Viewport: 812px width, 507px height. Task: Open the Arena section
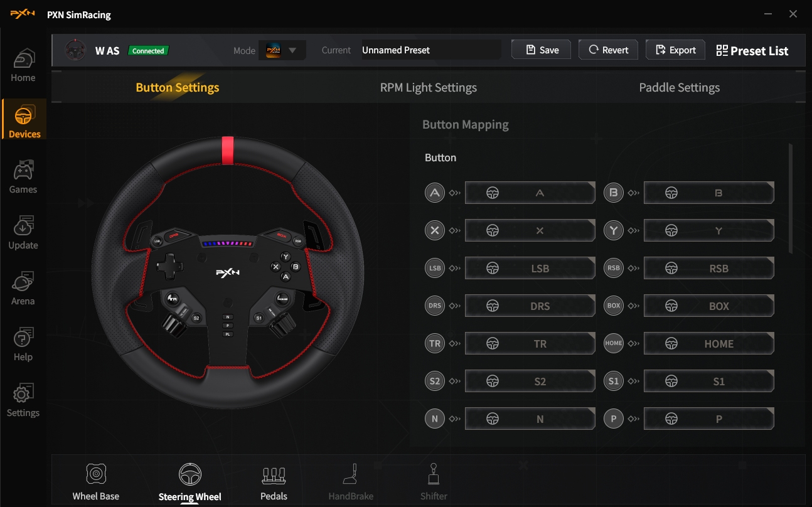23,289
